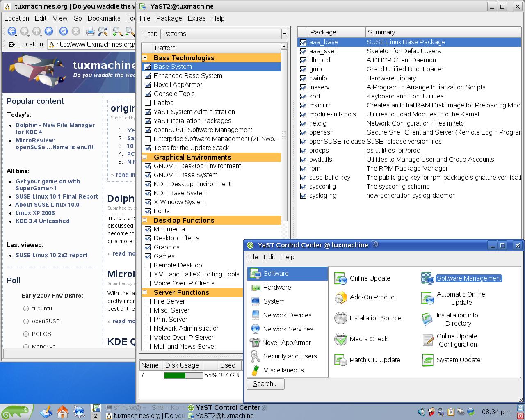
Task: Open Konqueror back button history arrow
Action: pyautogui.click(x=16, y=36)
